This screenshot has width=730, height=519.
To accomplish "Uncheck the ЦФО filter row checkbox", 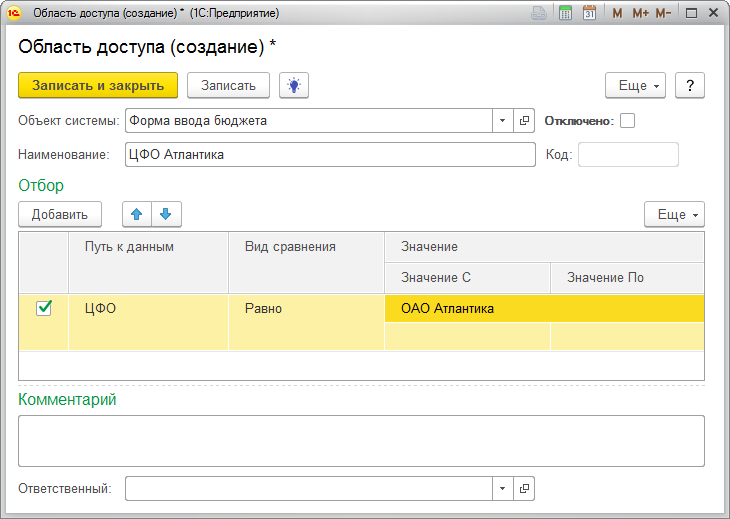I will 44,308.
